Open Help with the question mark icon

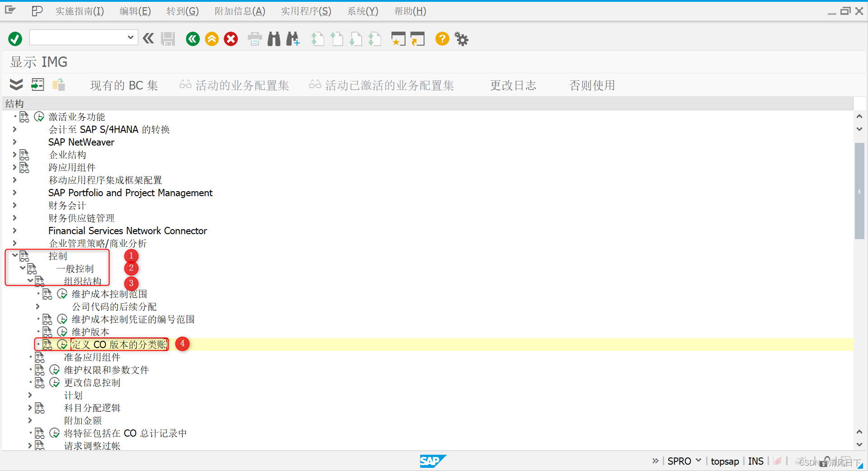[442, 39]
